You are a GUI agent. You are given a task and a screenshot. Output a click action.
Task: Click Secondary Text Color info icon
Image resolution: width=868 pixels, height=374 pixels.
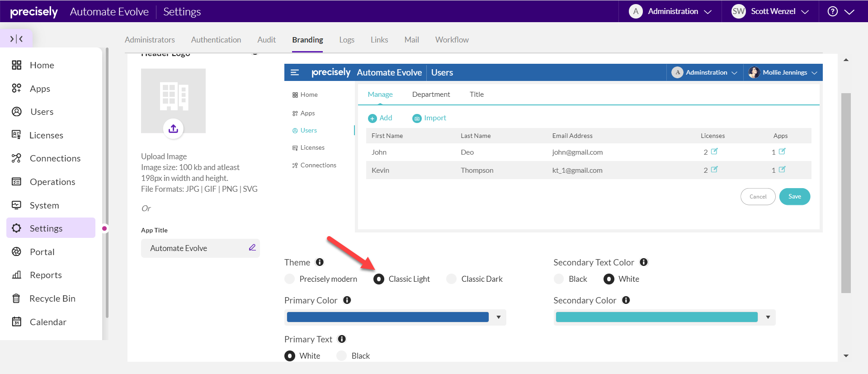(644, 262)
